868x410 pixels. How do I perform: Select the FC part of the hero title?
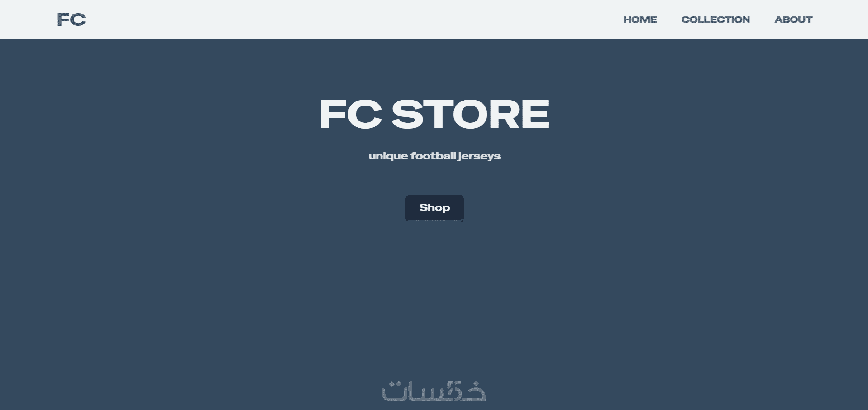pos(351,114)
